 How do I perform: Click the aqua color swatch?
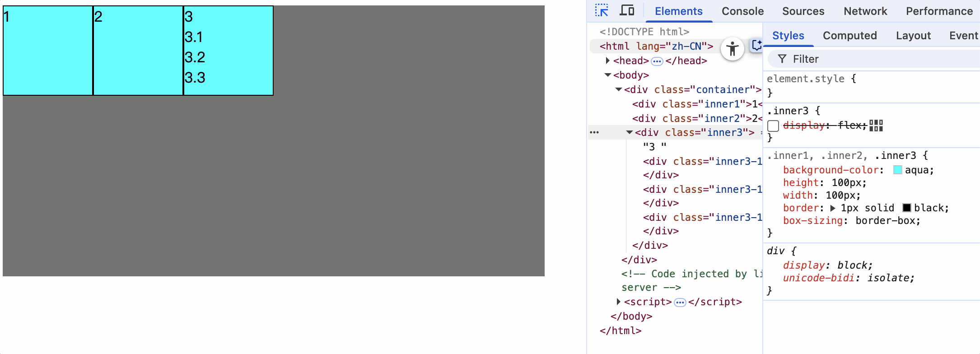[898, 170]
